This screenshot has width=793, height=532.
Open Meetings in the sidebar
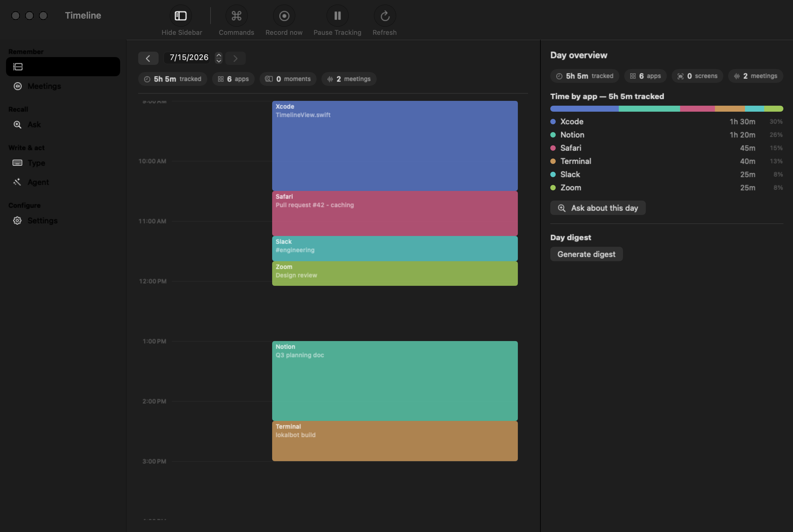tap(63, 86)
